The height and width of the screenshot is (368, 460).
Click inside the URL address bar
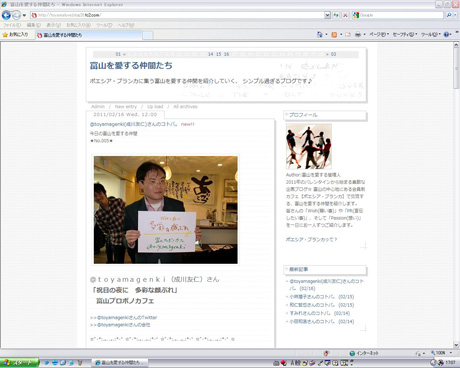(177, 15)
